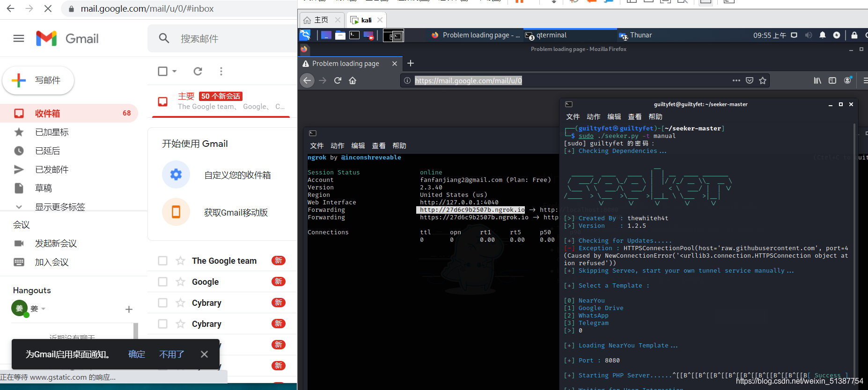
Task: Open a new tab in Firefox
Action: 411,63
